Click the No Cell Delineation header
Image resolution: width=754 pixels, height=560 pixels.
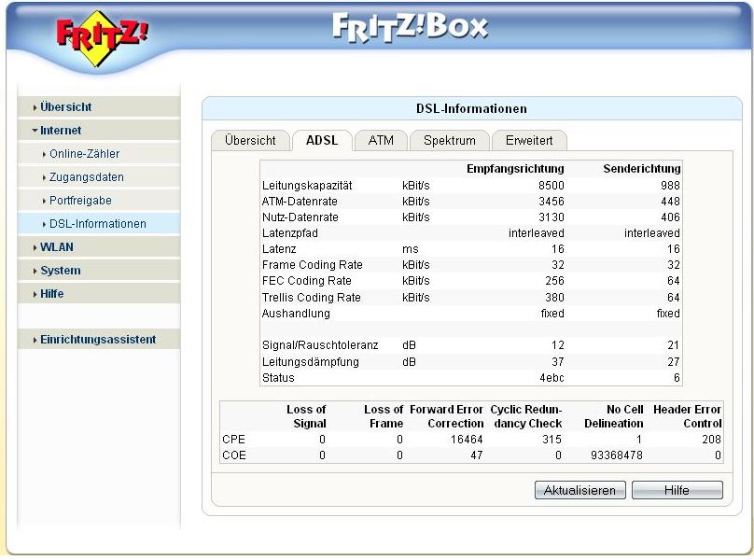coord(614,416)
